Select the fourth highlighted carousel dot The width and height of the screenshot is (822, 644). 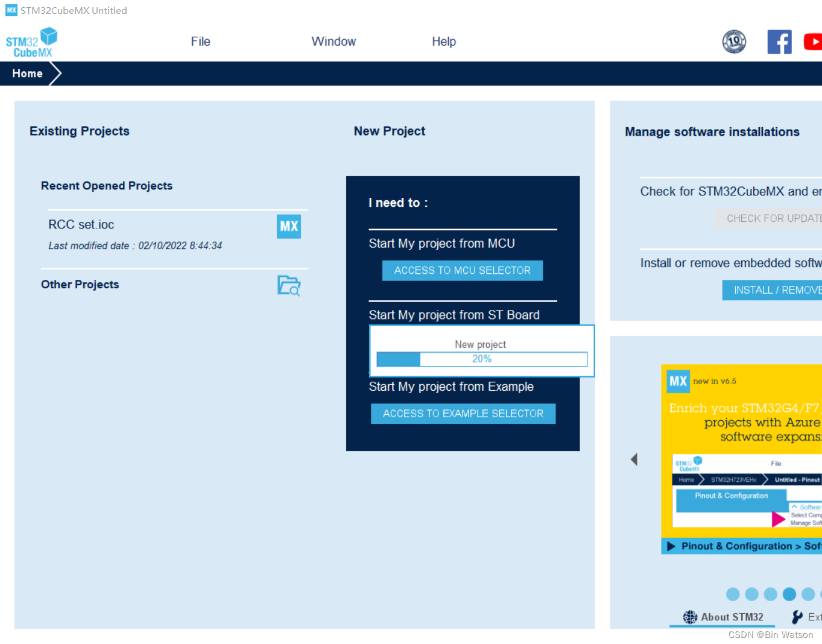tap(789, 594)
